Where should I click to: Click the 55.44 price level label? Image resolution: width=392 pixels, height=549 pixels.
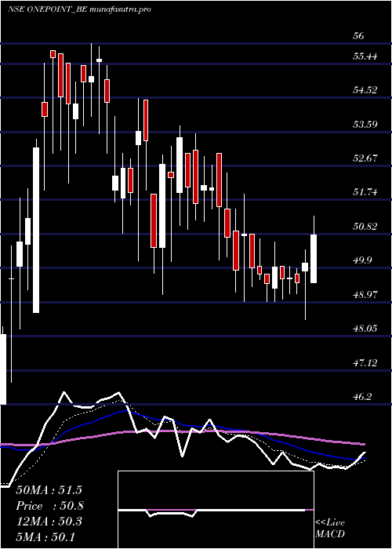[x=365, y=56]
